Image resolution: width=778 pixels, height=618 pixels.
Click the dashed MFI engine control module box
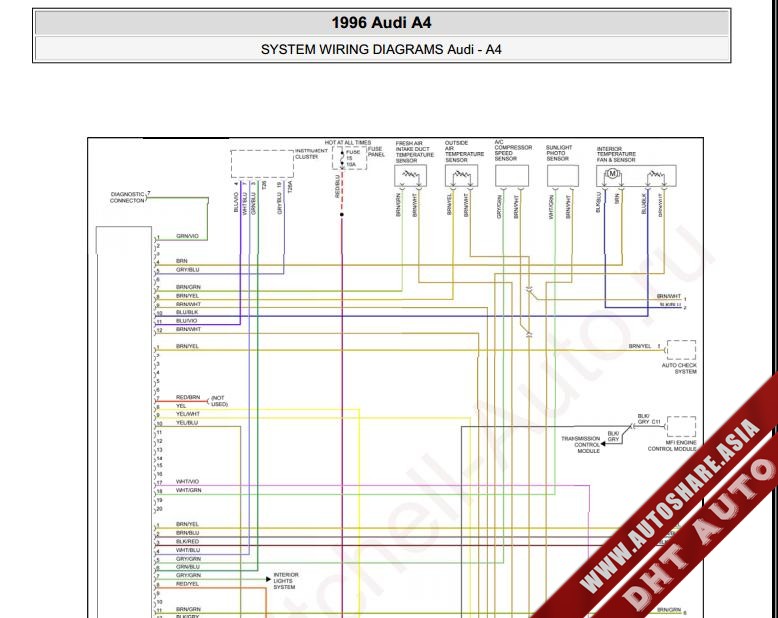681,426
